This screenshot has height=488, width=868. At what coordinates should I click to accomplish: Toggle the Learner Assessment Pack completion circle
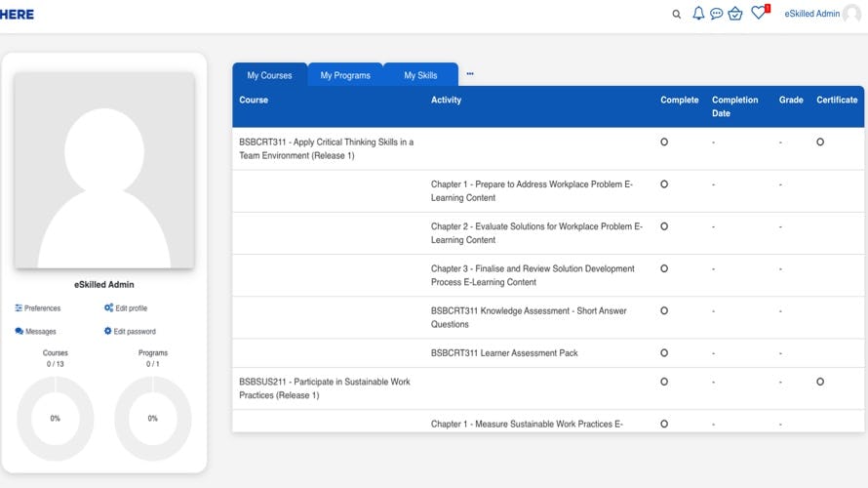point(664,353)
